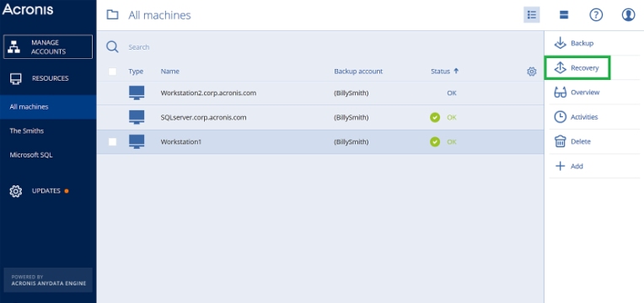
Task: Click green check of SQLserver.corp.acronis.com
Action: point(435,118)
